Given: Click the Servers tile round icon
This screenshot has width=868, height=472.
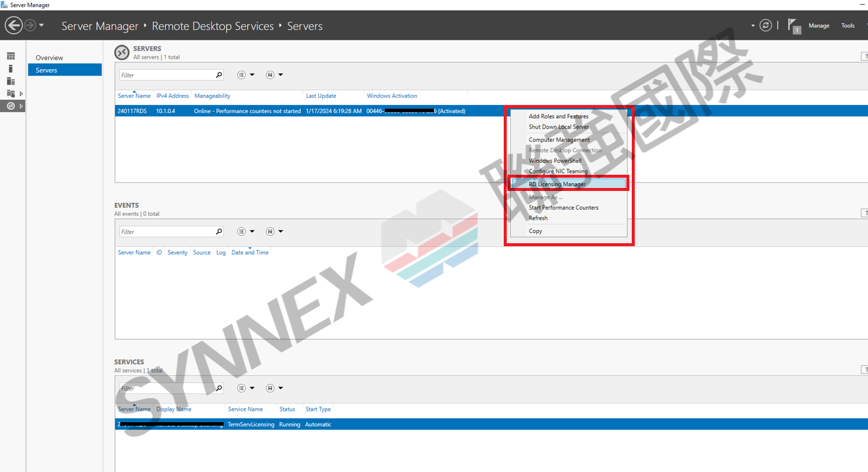Looking at the screenshot, I should (x=122, y=52).
